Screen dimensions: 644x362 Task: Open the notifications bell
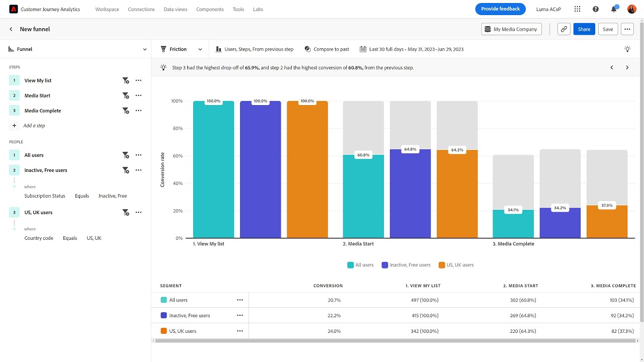click(x=614, y=9)
